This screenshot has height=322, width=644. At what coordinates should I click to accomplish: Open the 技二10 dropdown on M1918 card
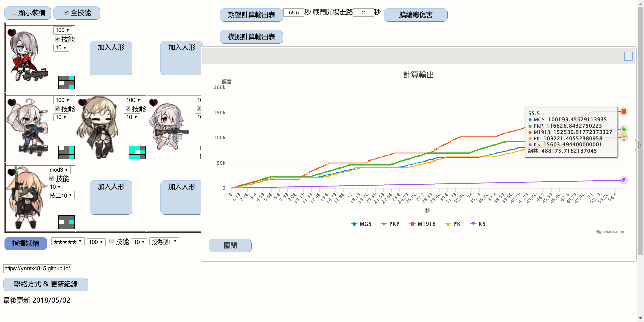(61, 195)
